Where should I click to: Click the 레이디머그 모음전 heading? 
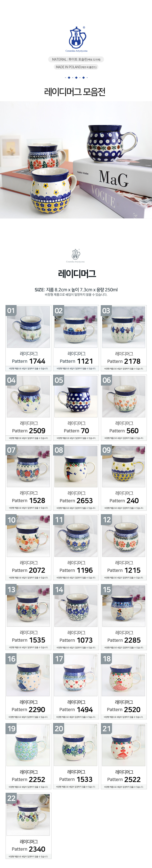[x=75, y=92]
